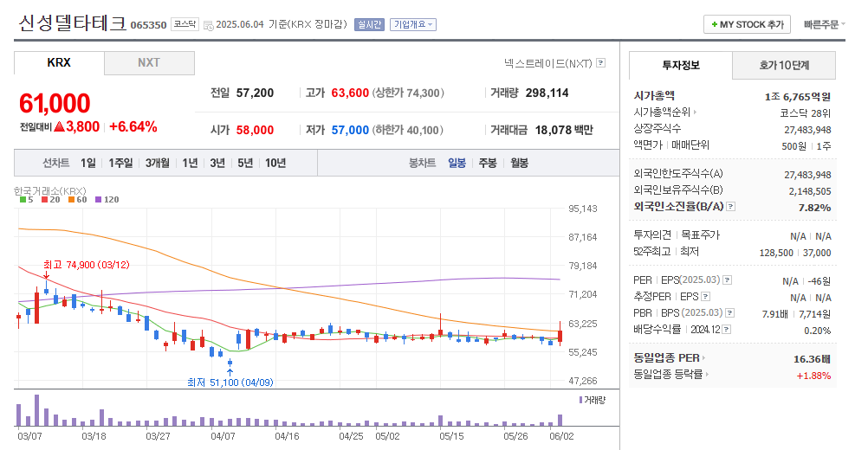Open 외국인소진율 help question-mark icon
This screenshot has width=868, height=450.
731,207
